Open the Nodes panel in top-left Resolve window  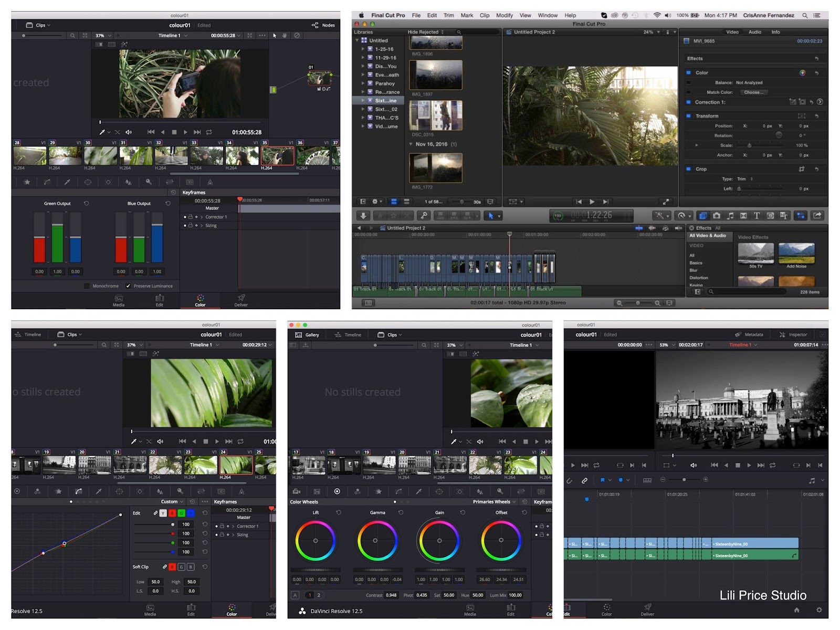323,25
